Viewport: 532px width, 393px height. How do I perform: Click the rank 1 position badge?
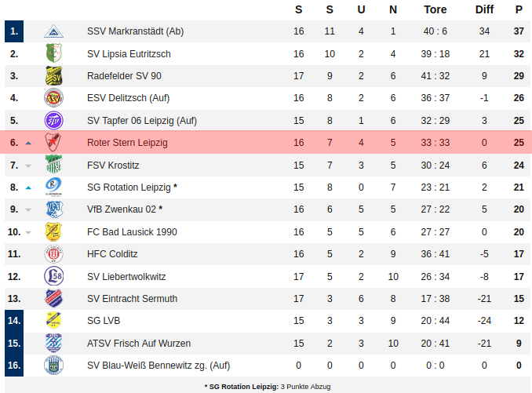click(14, 31)
